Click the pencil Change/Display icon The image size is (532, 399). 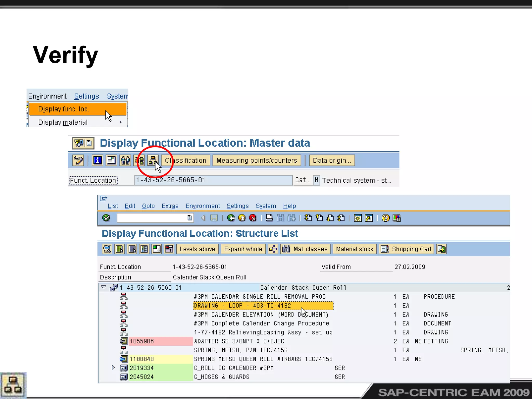[x=78, y=160]
